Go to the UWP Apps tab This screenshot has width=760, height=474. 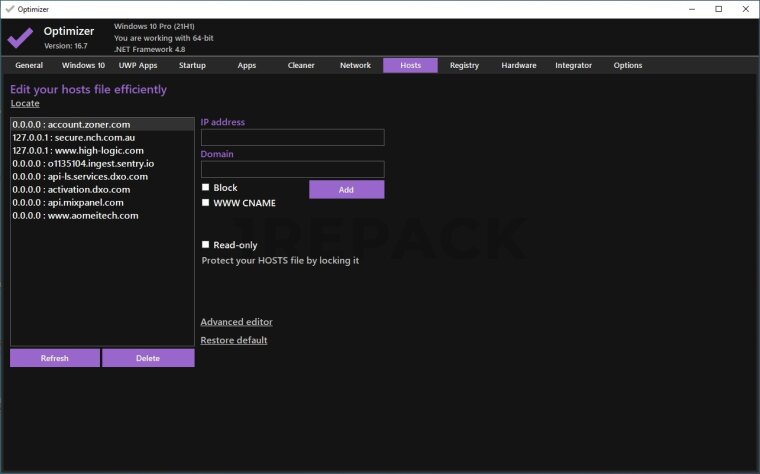tap(138, 66)
